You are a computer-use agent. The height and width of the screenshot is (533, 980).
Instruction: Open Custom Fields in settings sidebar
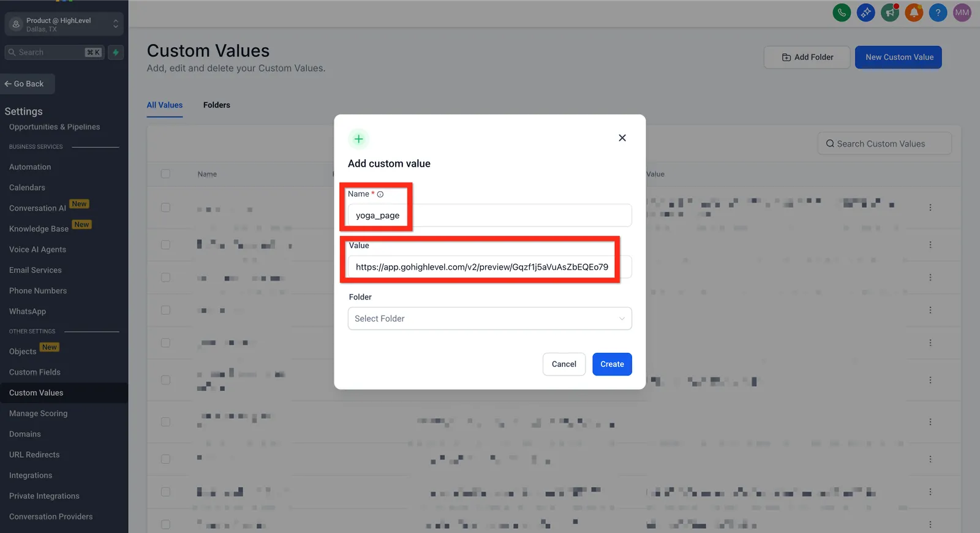[35, 372]
